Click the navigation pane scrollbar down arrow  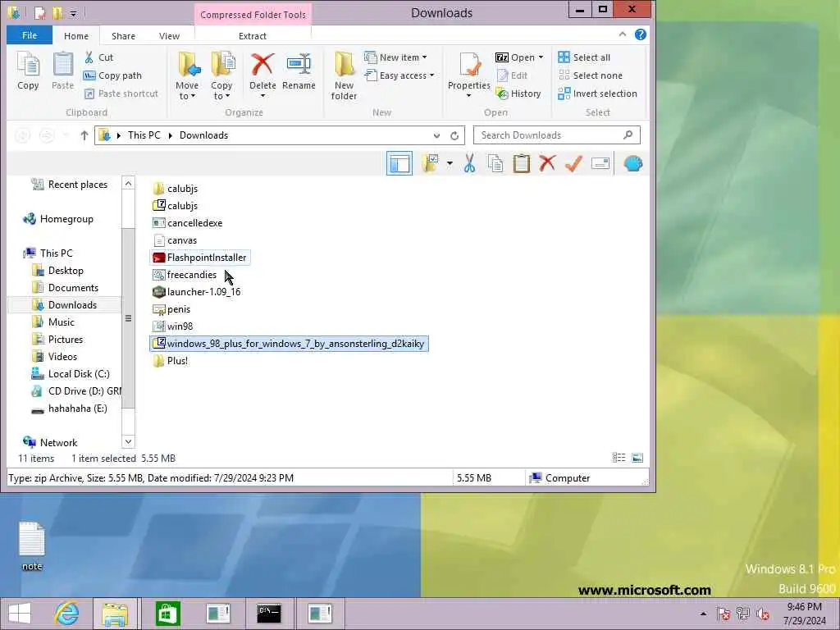coord(128,442)
